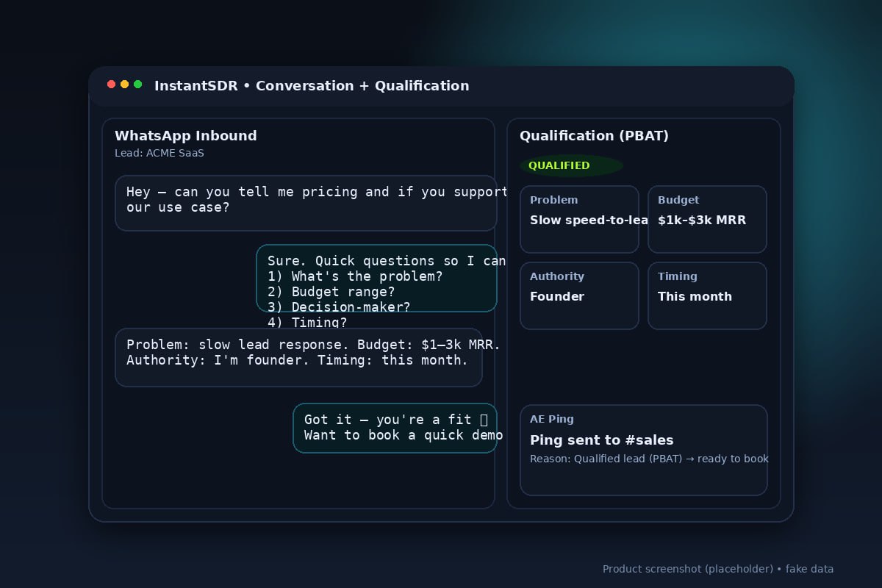This screenshot has width=882, height=588.
Task: Select the Qualification (PBAT) panel heading
Action: (x=594, y=136)
